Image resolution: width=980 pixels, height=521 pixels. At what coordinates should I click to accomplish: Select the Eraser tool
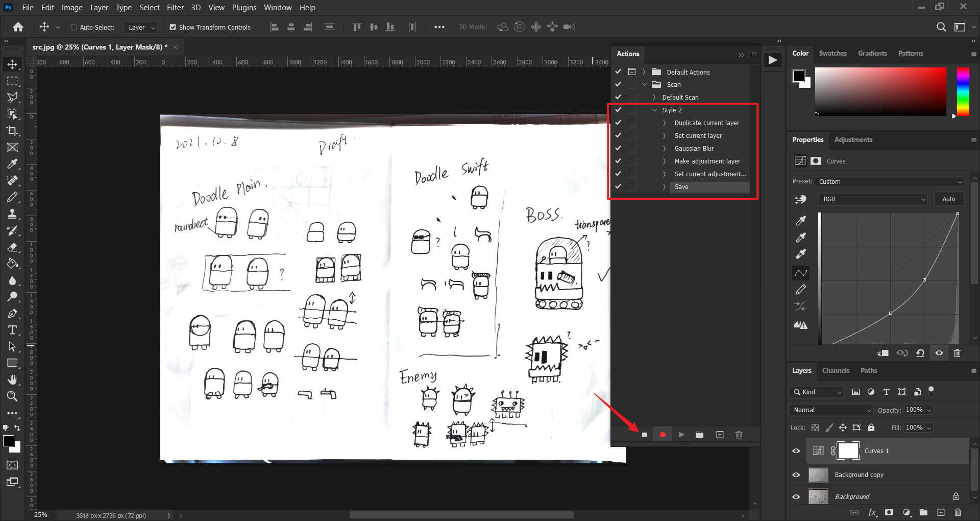tap(12, 247)
